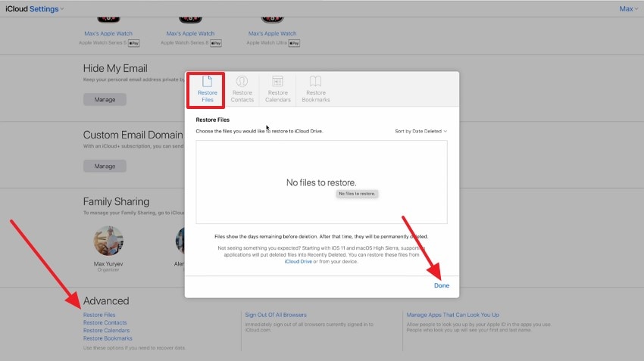This screenshot has height=361, width=644.
Task: Click the Apple Pay badge for Watch Series 8
Action: (x=216, y=43)
